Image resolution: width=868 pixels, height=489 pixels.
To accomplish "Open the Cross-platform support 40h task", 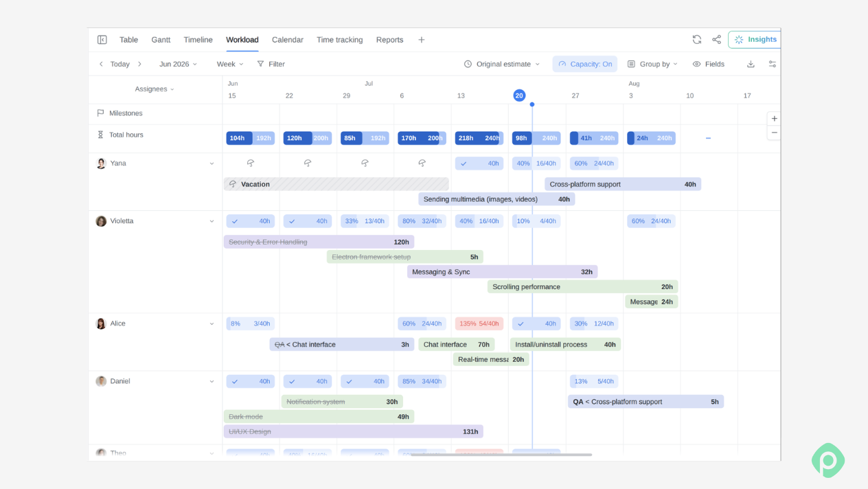I will [x=623, y=184].
